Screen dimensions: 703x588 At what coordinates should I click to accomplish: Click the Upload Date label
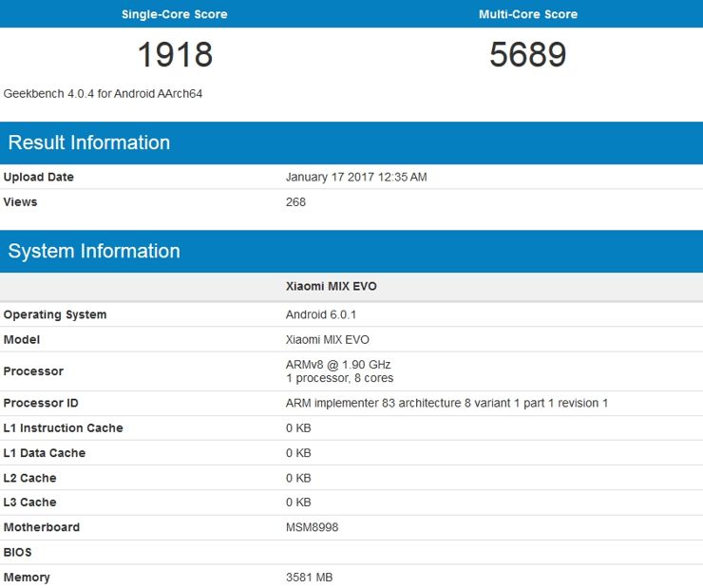pyautogui.click(x=39, y=177)
